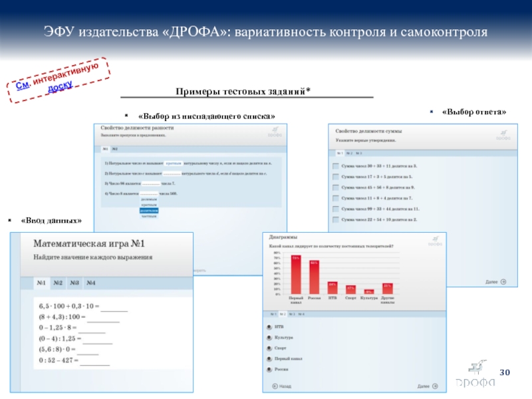Select the Культура radio option
The height and width of the screenshot is (399, 532).
pyautogui.click(x=269, y=338)
